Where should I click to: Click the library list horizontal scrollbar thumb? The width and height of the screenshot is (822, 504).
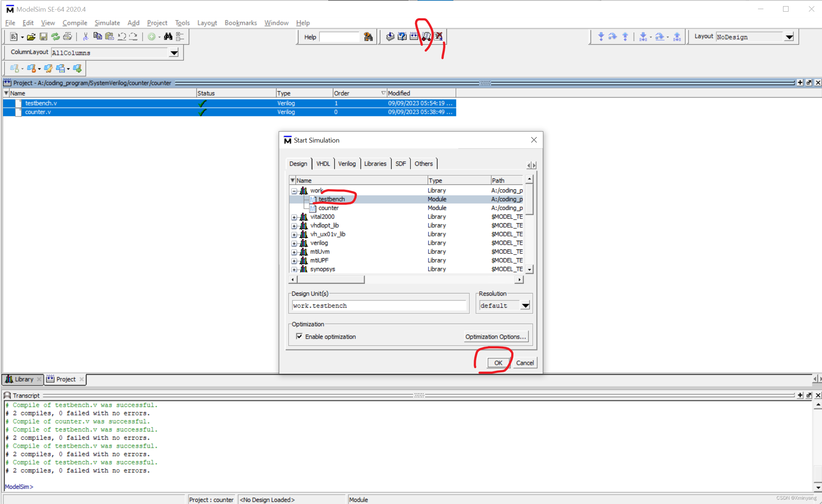(x=330, y=279)
